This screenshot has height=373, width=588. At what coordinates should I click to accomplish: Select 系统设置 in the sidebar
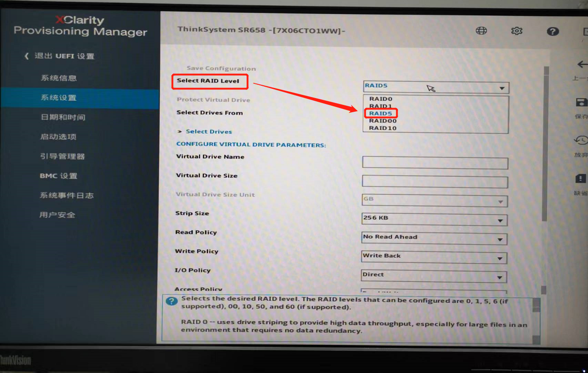80,98
